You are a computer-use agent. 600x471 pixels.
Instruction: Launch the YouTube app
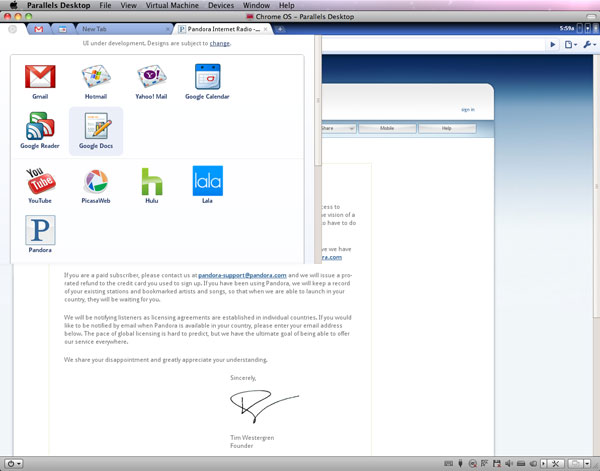point(40,181)
